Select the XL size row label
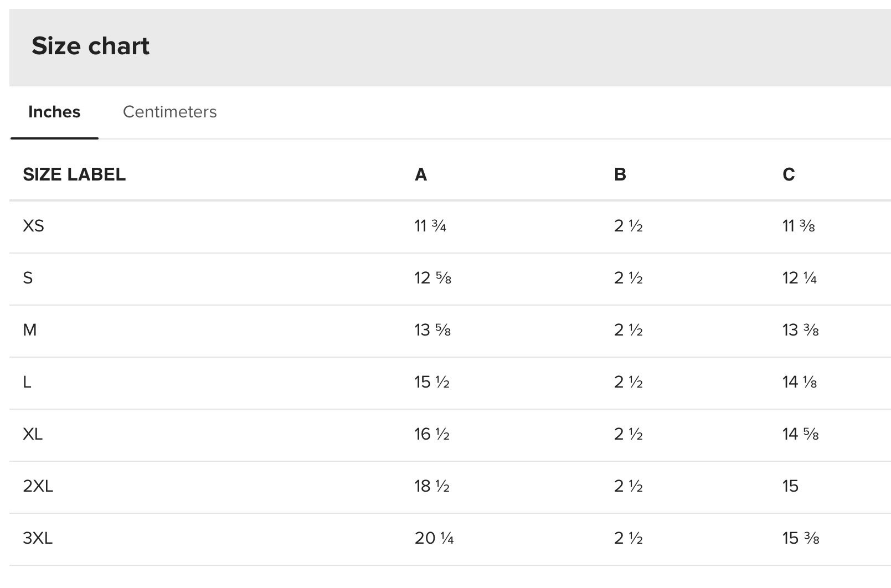Image resolution: width=891 pixels, height=588 pixels. 33,434
